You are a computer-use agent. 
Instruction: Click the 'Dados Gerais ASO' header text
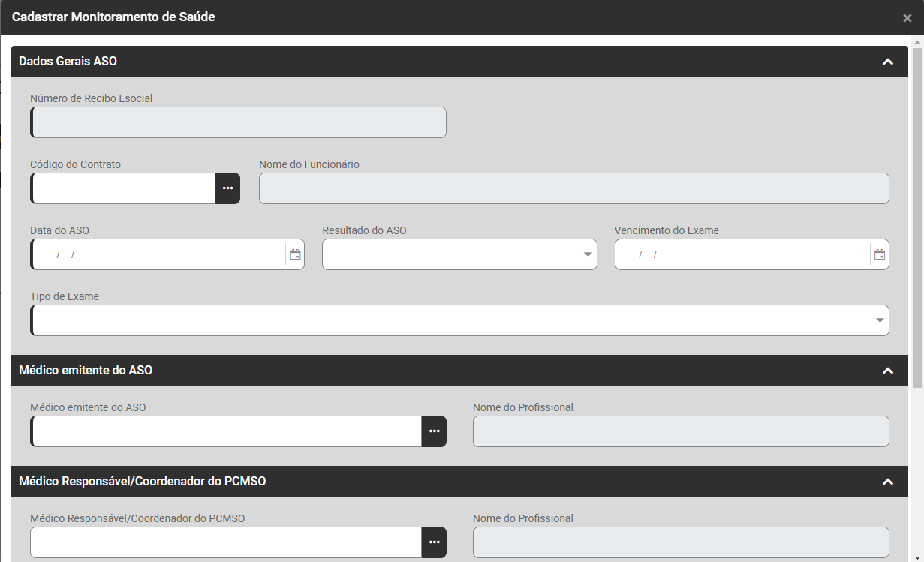point(68,62)
